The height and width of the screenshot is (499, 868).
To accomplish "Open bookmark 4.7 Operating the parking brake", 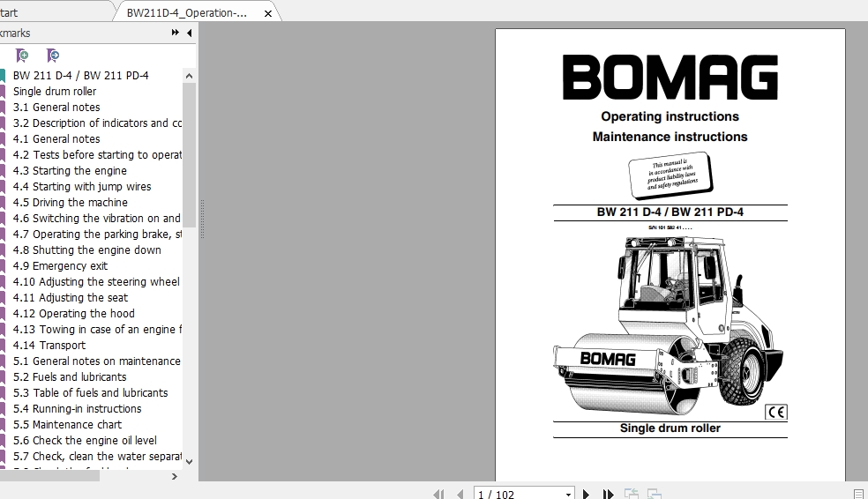I will click(97, 234).
